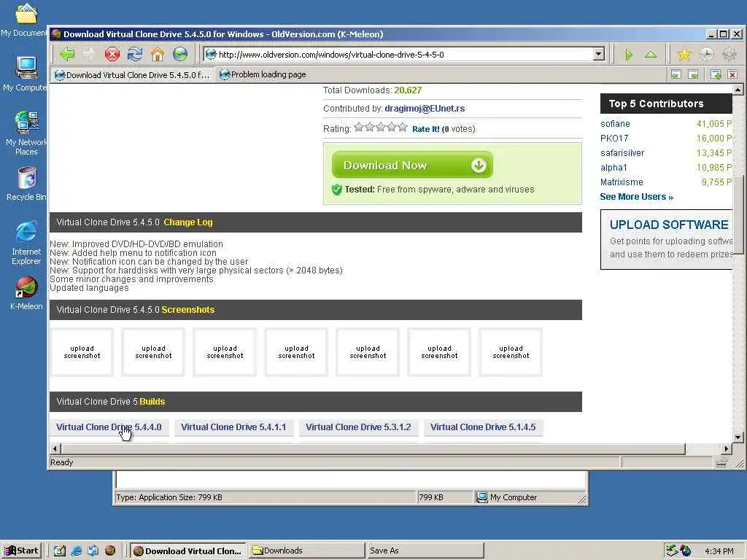The width and height of the screenshot is (747, 560).
Task: Select K-Meleon desktop shortcut
Action: [x=26, y=293]
